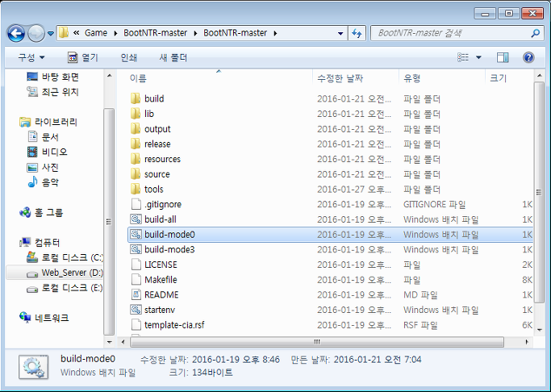Select the build-all batch file icon
This screenshot has height=392, width=551.
[136, 219]
